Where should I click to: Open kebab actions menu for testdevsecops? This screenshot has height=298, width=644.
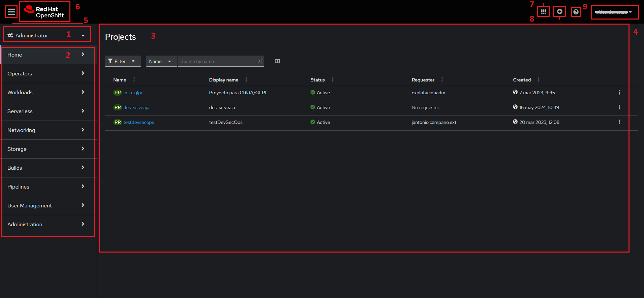[x=619, y=122]
